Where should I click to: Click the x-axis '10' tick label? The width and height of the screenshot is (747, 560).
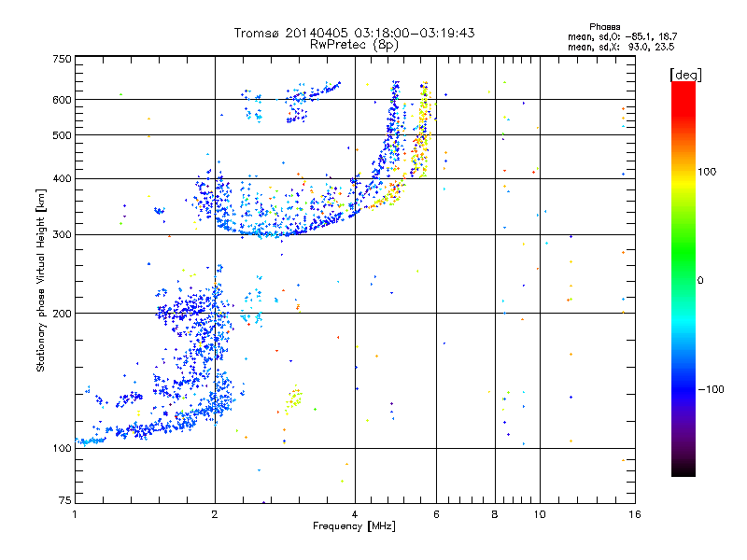click(x=540, y=514)
